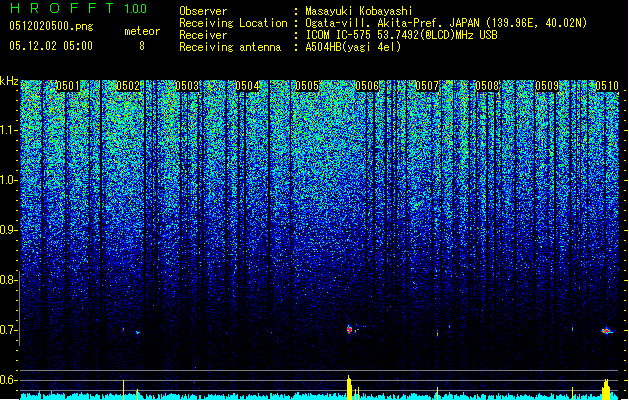Click the 0508 time marker
The height and width of the screenshot is (400, 629).
(487, 86)
